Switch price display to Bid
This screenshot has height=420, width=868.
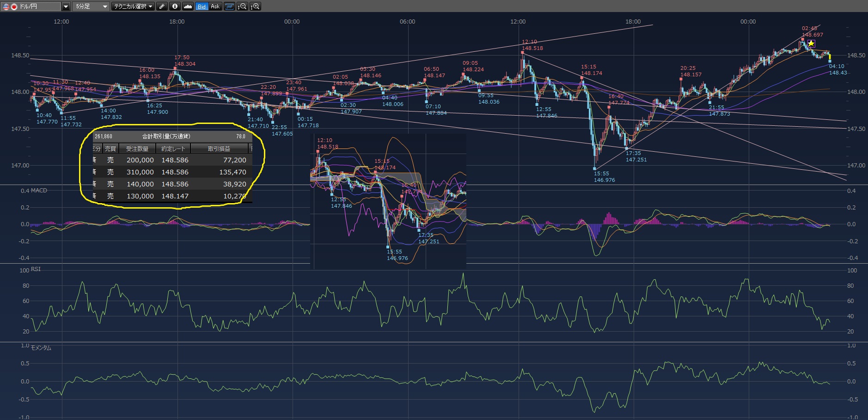click(x=202, y=6)
